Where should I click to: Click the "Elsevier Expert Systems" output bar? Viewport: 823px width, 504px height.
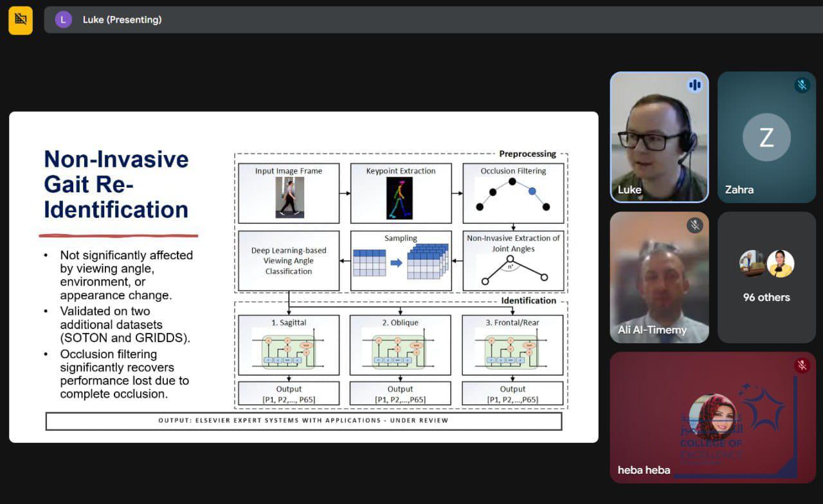pyautogui.click(x=303, y=420)
